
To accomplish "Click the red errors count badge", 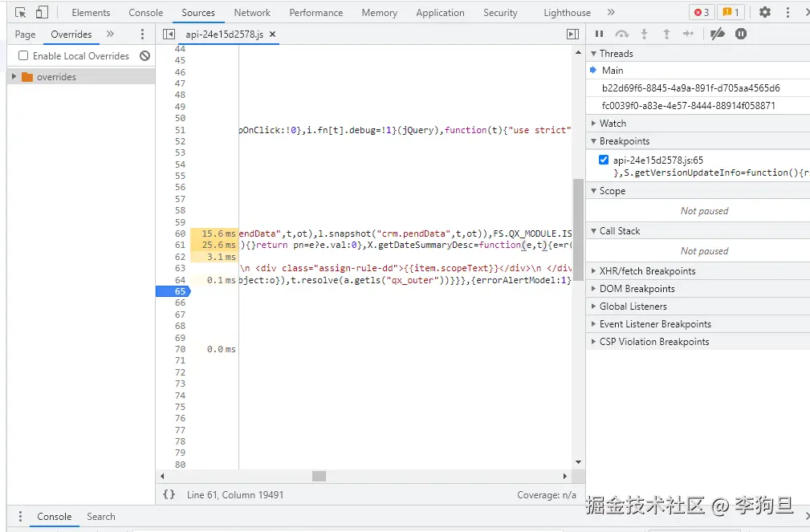I will tap(702, 12).
